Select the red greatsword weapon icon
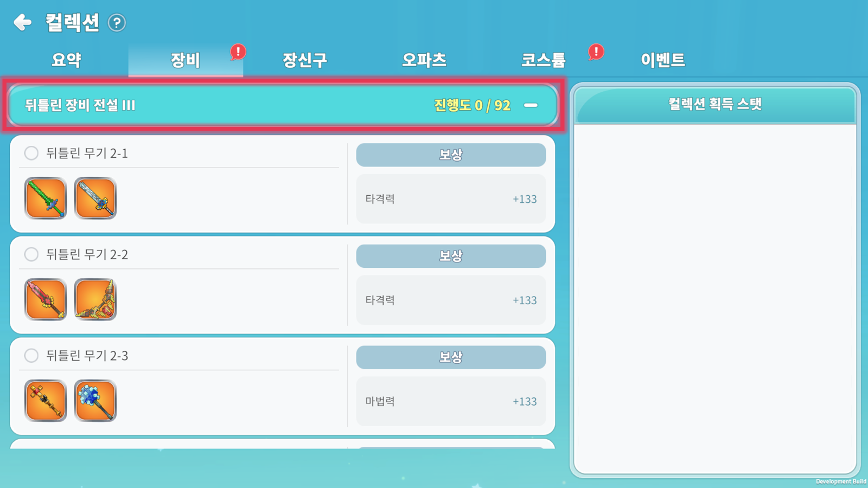The height and width of the screenshot is (488, 868). tap(46, 299)
